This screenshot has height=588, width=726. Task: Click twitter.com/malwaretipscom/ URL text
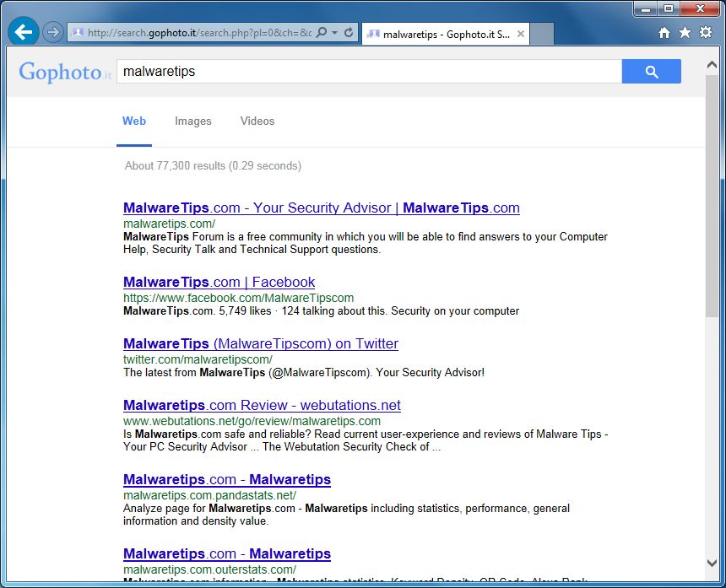pyautogui.click(x=198, y=359)
